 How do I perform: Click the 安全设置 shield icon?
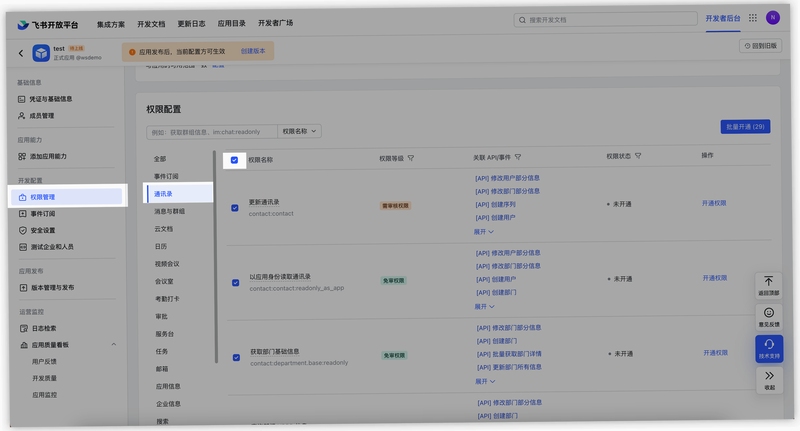pyautogui.click(x=22, y=231)
